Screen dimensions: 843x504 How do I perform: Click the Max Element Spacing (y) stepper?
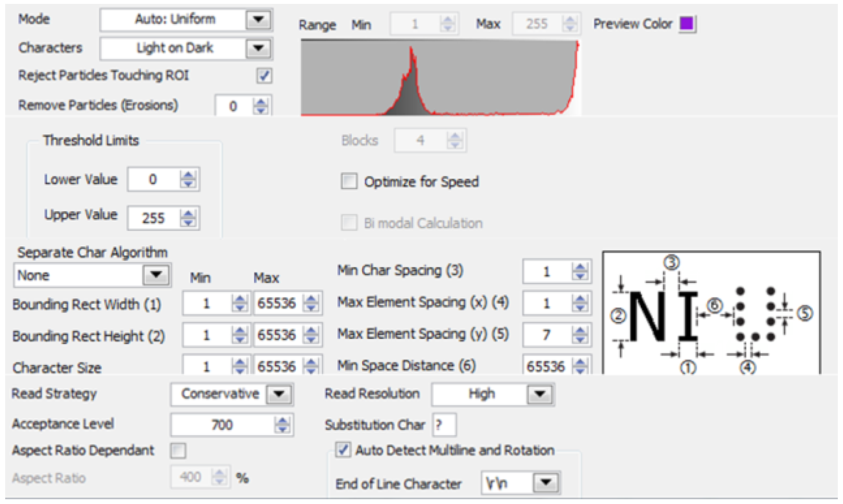pos(580,335)
